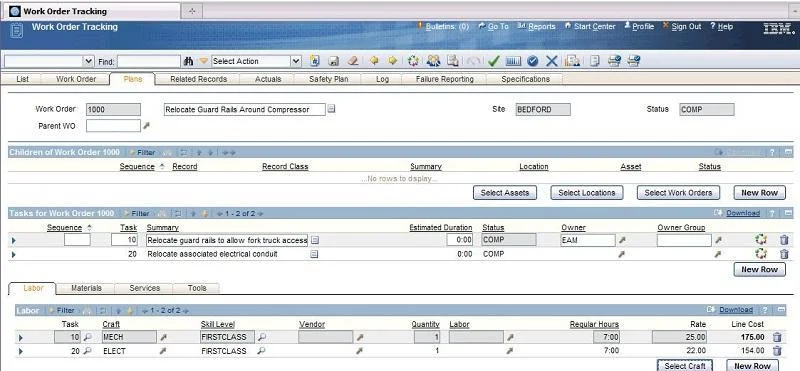This screenshot has height=371, width=800.
Task: Delete ELECT labor row with trash icon
Action: (777, 351)
